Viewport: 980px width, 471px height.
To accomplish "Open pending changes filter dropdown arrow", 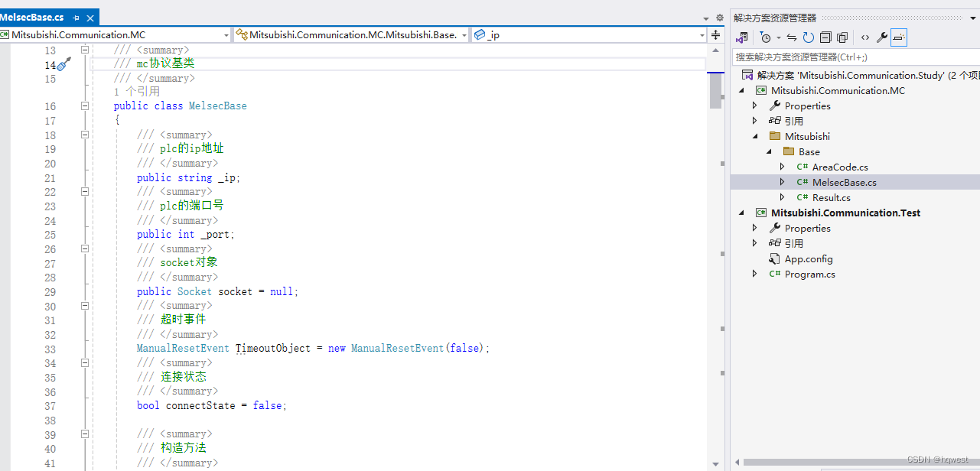I will point(778,37).
